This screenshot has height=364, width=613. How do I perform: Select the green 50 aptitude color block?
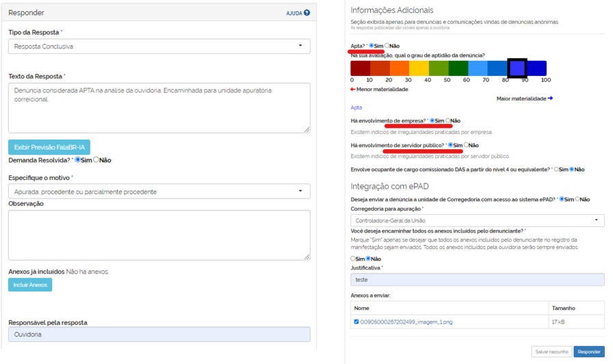(x=458, y=68)
